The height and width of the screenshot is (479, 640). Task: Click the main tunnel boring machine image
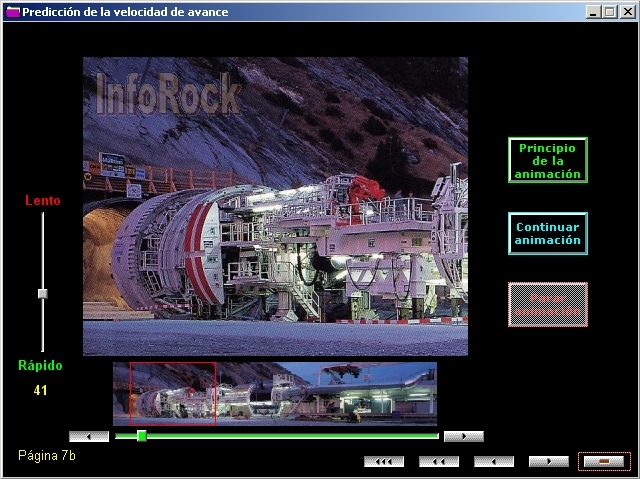(275, 206)
